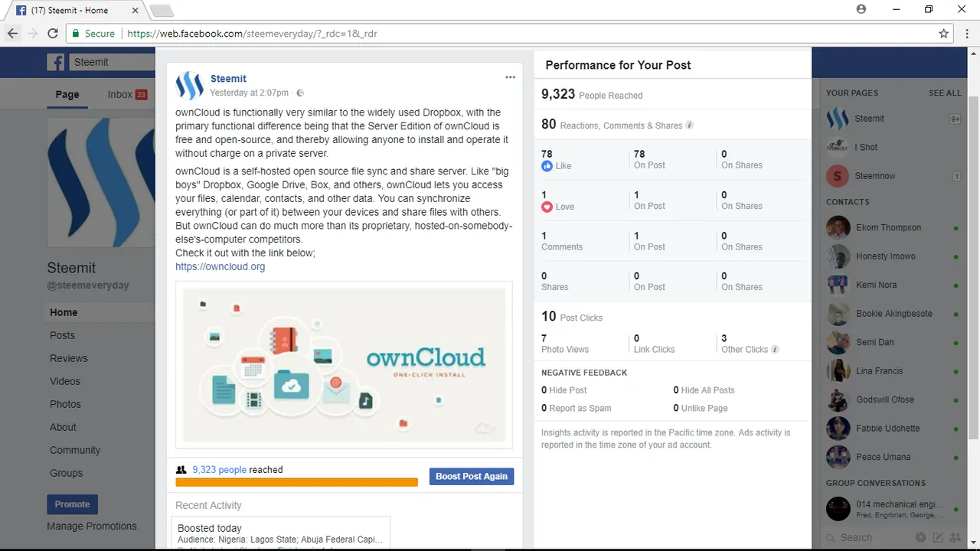
Task: Click info icon beside Reactions, Comments & Shares
Action: (689, 126)
